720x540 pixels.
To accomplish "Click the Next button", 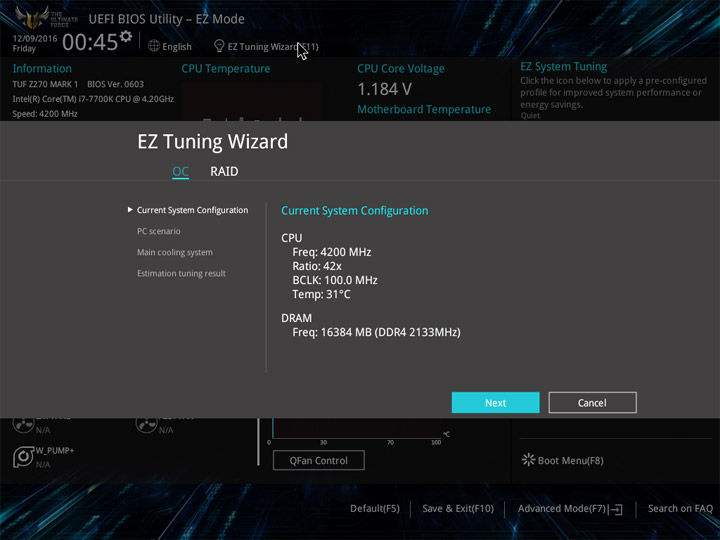I will (x=495, y=403).
